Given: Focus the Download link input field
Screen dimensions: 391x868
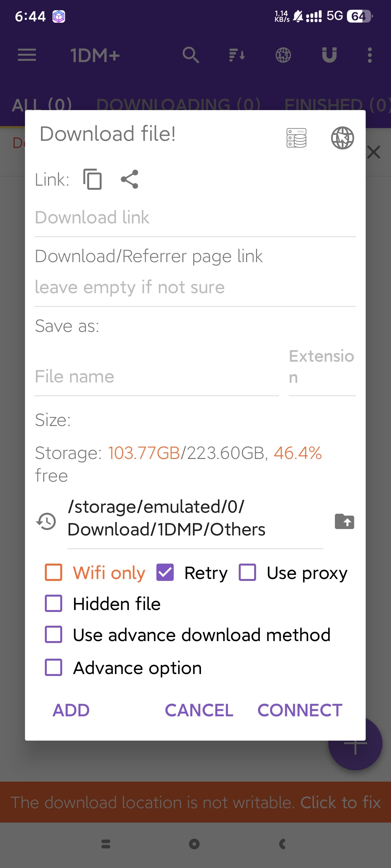Looking at the screenshot, I should click(x=195, y=218).
